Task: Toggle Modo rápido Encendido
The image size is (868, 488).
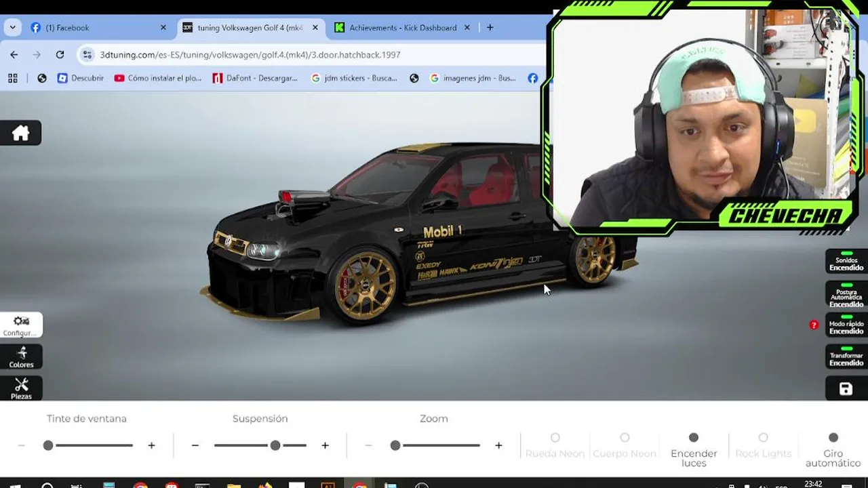Action: (846, 325)
